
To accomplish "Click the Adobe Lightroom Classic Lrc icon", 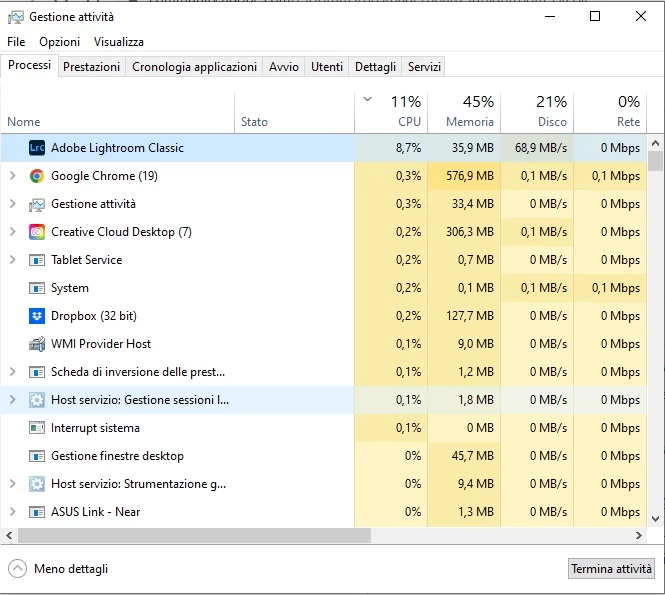I will (37, 148).
